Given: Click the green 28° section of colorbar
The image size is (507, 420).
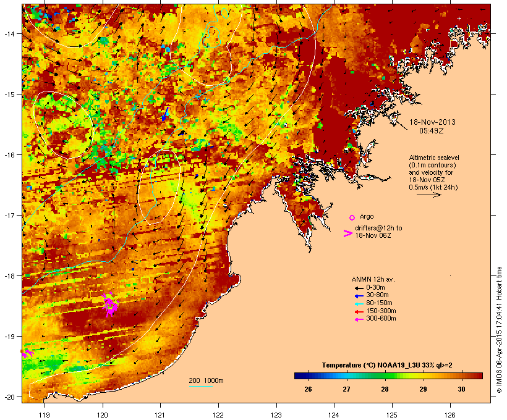Looking at the screenshot, I should [385, 376].
